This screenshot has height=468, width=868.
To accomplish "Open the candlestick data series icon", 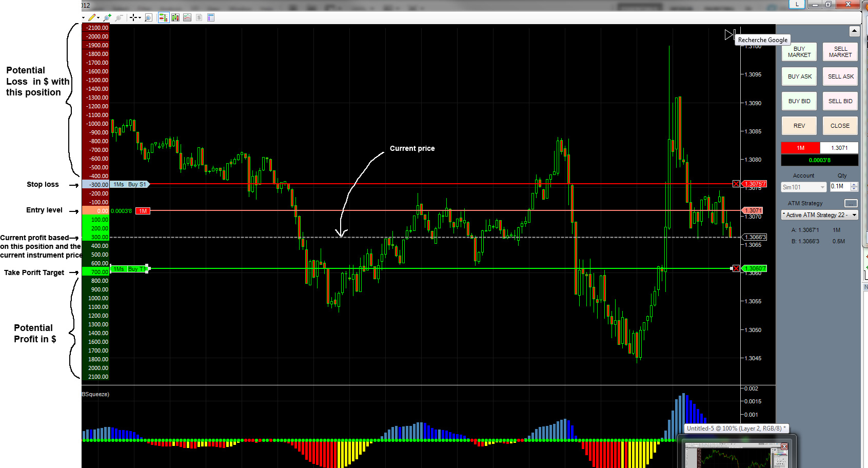I will [x=175, y=17].
